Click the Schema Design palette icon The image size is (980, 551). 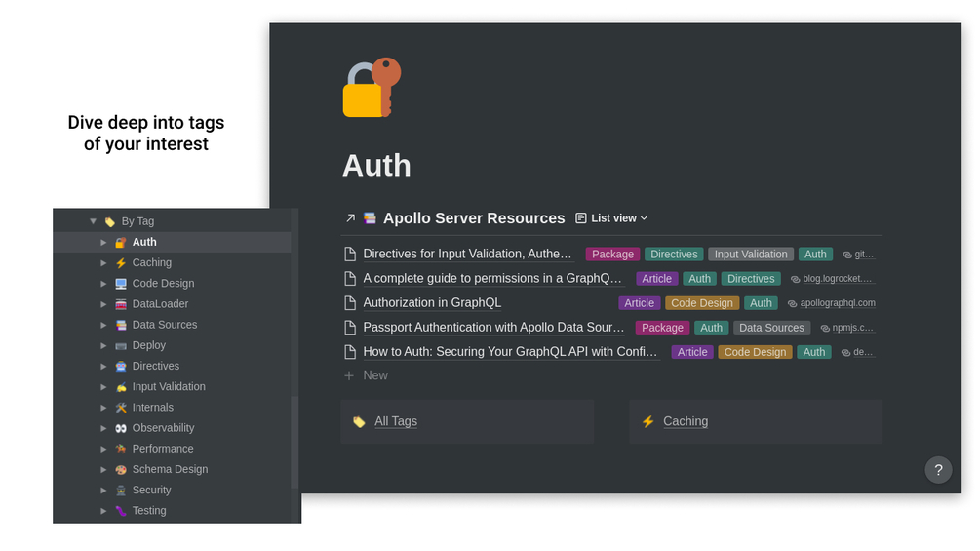tap(121, 469)
